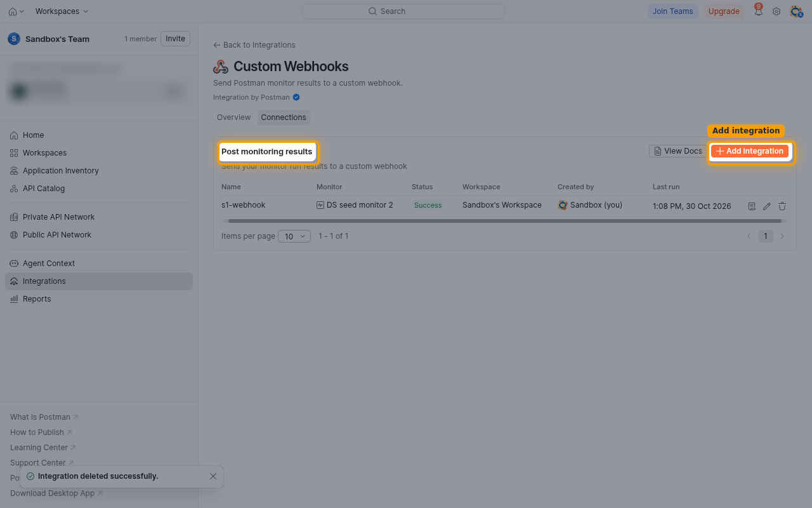Open user avatar menu in top bar
The image size is (812, 508).
[x=796, y=11]
